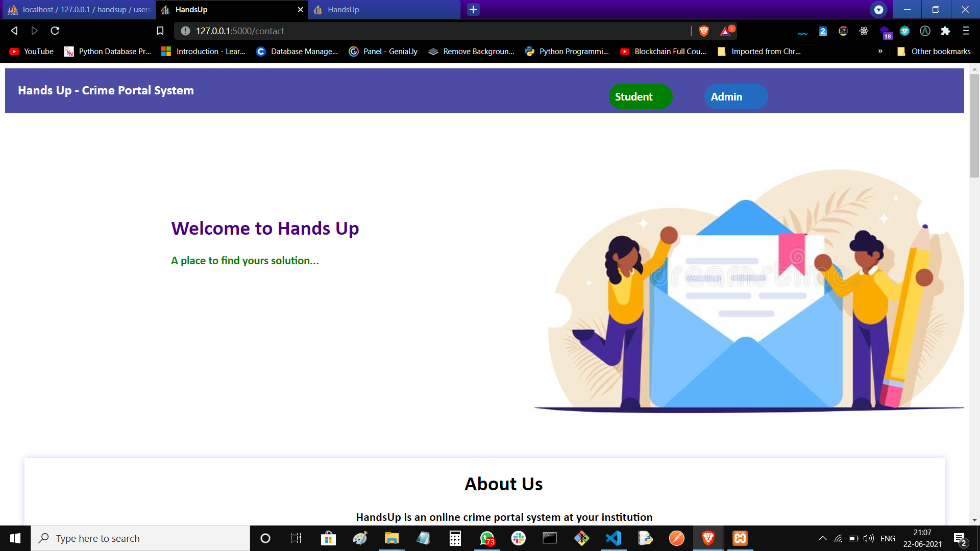This screenshot has height=551, width=980.
Task: Click the browser back arrow
Action: (x=14, y=31)
